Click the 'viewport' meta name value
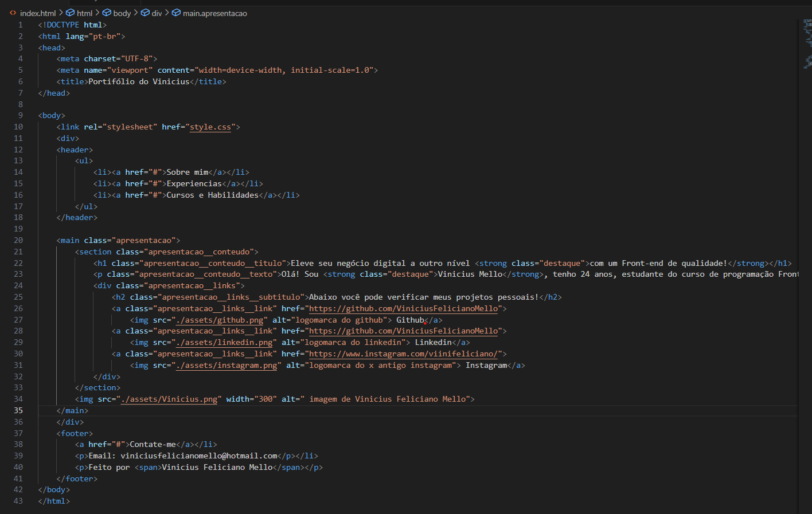The width and height of the screenshot is (812, 514). point(130,70)
